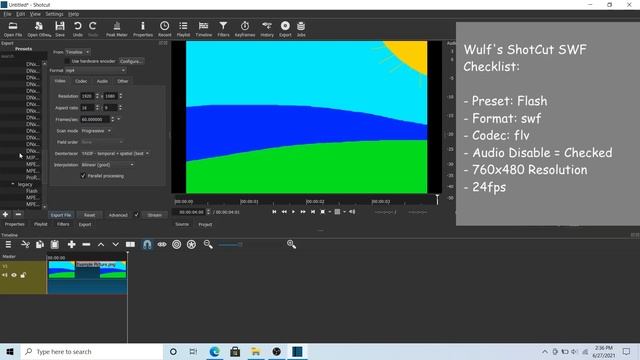640x360 pixels.
Task: Open the Interpolation dropdown
Action: pos(107,165)
